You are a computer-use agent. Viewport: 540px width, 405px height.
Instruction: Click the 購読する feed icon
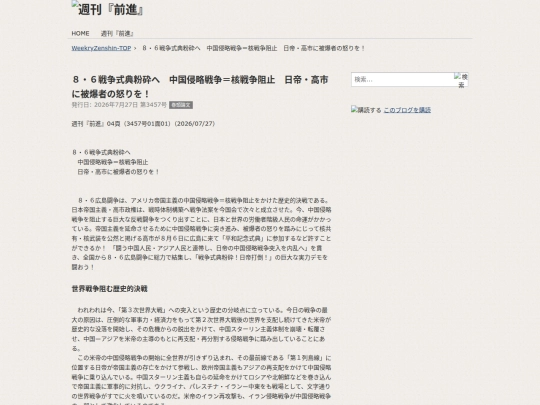[366, 110]
